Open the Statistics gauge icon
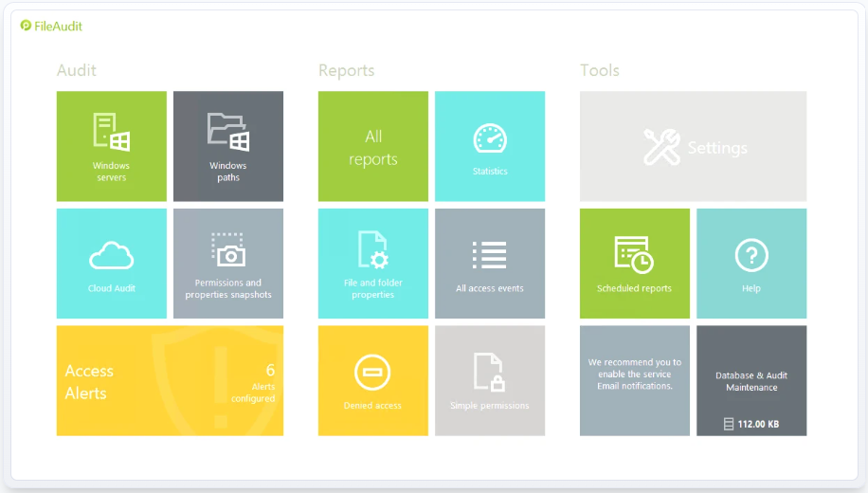Screen dimensions: 868x493 [490, 138]
